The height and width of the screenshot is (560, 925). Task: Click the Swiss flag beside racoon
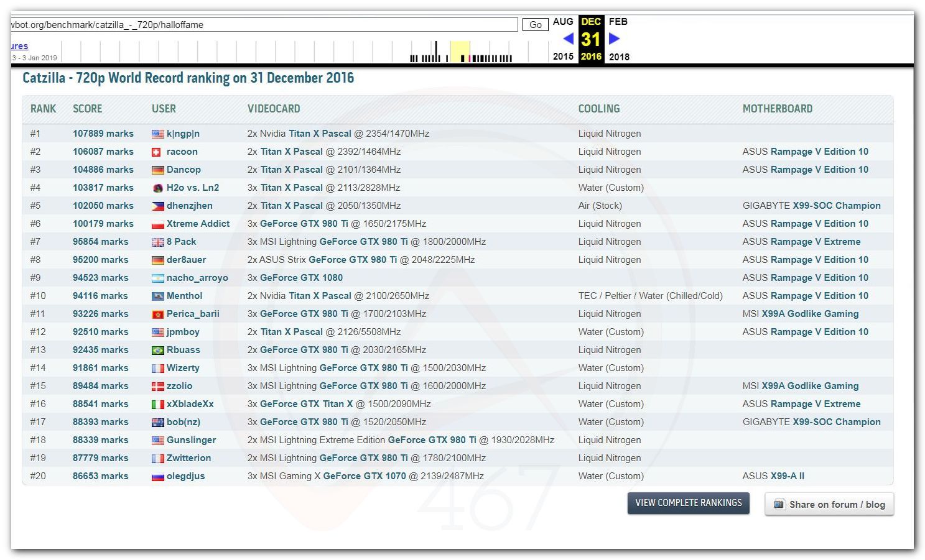click(157, 152)
